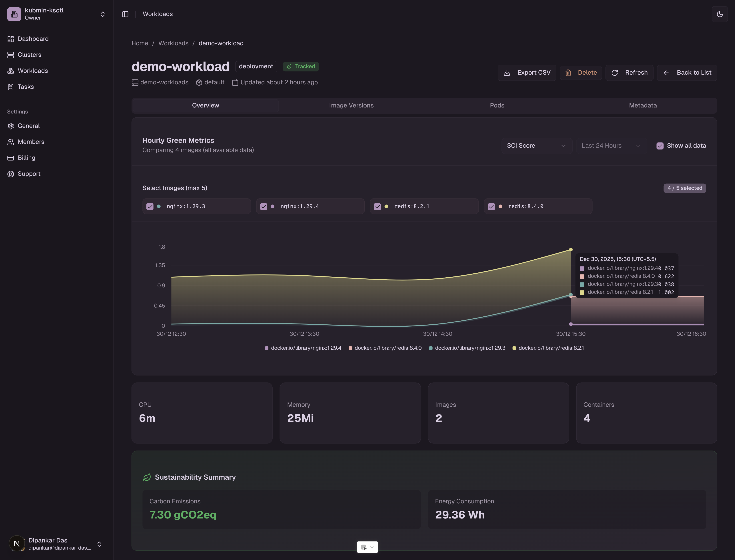Click the Export CSV button
735x560 pixels.
point(527,73)
